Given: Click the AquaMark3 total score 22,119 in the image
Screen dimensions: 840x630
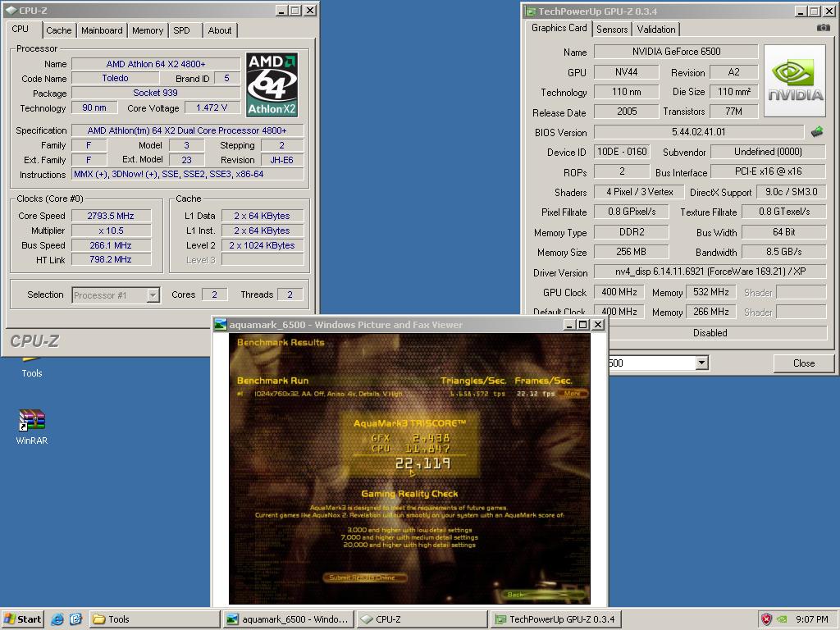Looking at the screenshot, I should [x=423, y=464].
